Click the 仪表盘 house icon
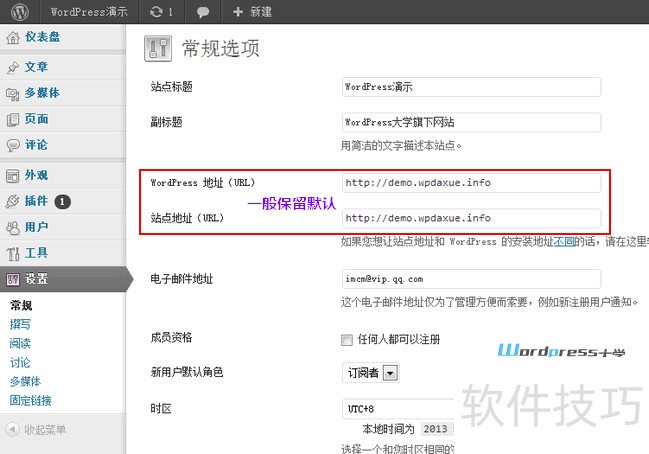The height and width of the screenshot is (454, 649). (13, 38)
